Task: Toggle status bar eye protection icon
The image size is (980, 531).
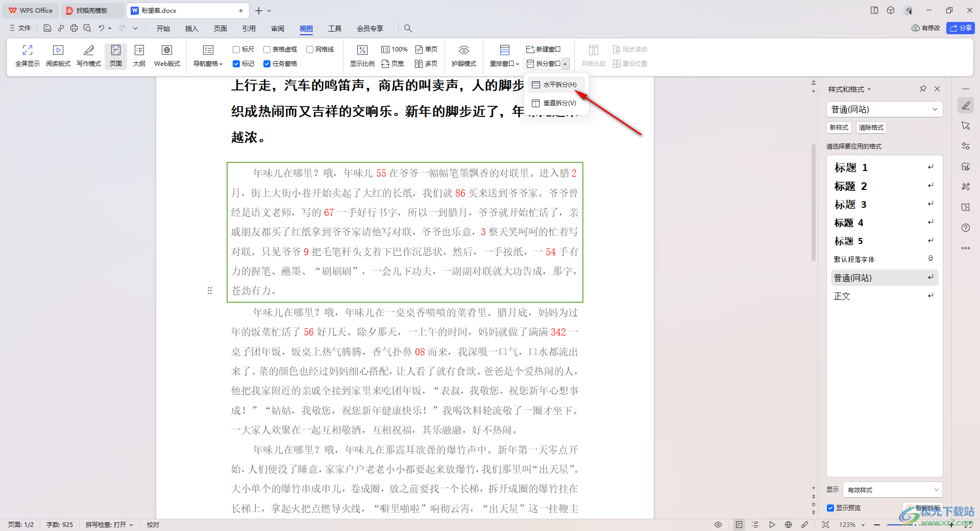Action: point(718,524)
